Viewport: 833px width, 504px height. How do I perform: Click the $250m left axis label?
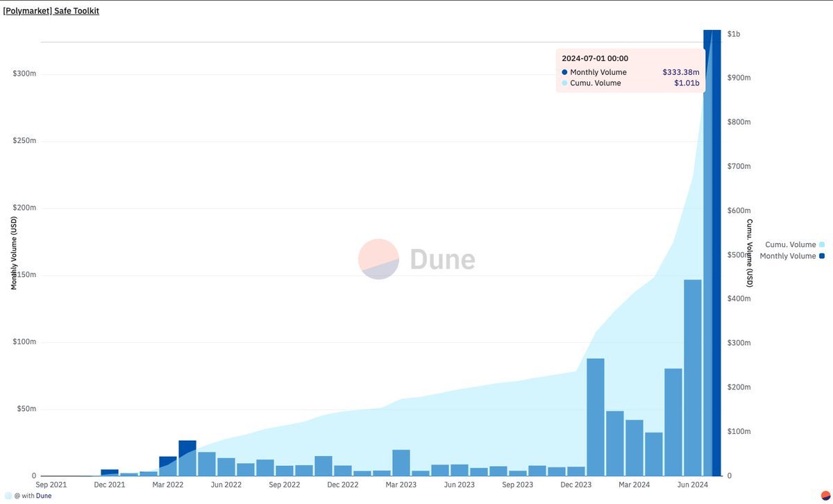pyautogui.click(x=24, y=141)
